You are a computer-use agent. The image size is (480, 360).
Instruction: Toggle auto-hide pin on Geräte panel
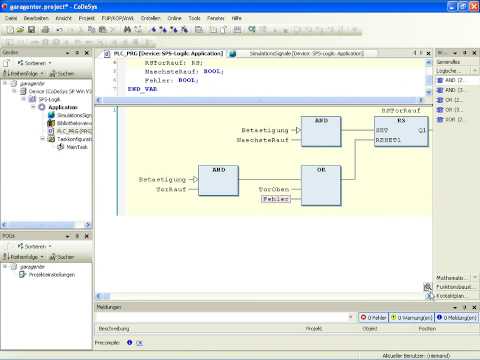click(77, 52)
